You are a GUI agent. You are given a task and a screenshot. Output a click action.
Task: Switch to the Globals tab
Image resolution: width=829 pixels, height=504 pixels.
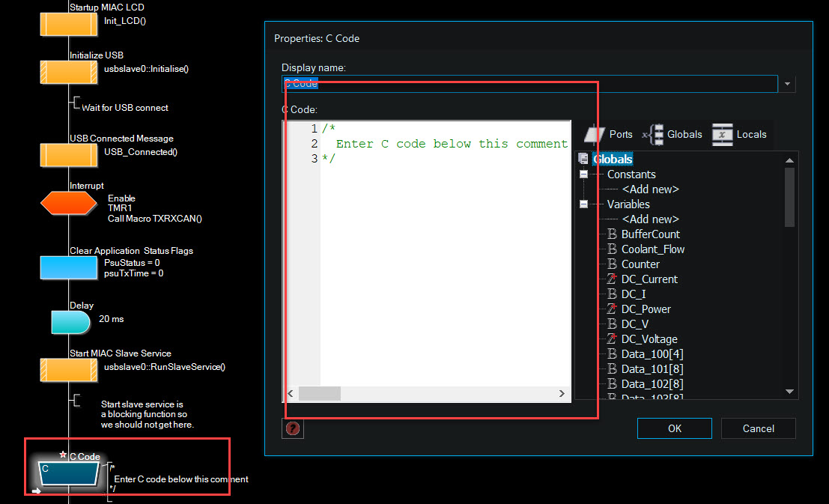[672, 134]
